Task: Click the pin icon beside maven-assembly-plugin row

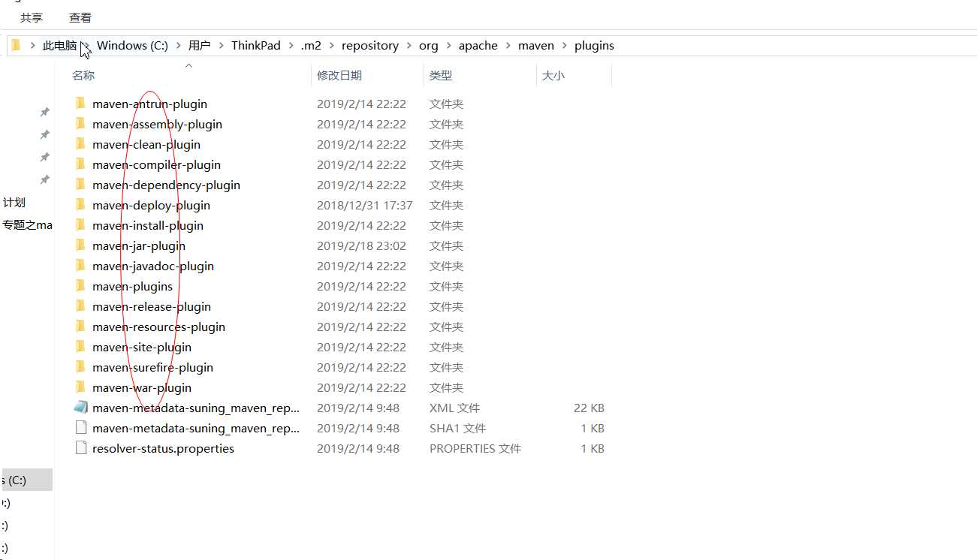Action: (x=45, y=134)
